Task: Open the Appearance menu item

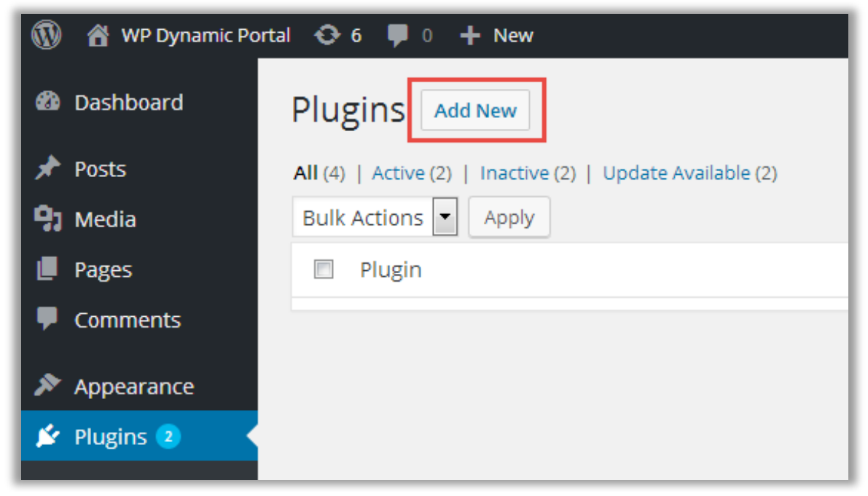Action: pyautogui.click(x=135, y=387)
